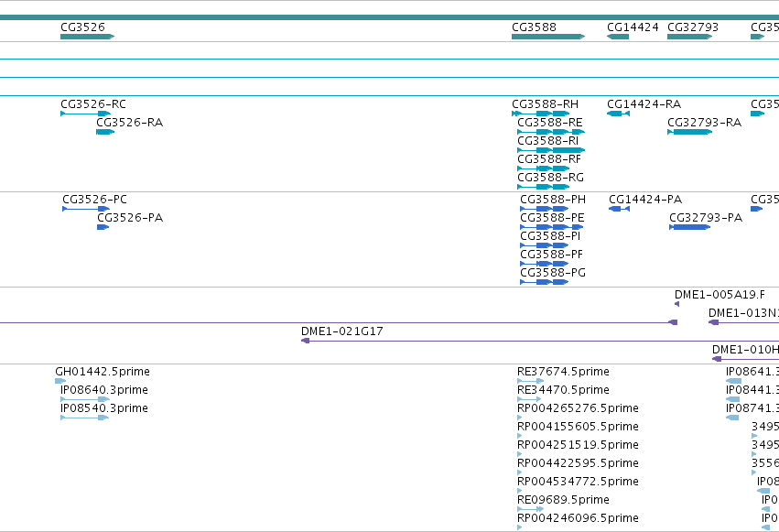Select the CG32793 gene label

tap(693, 27)
